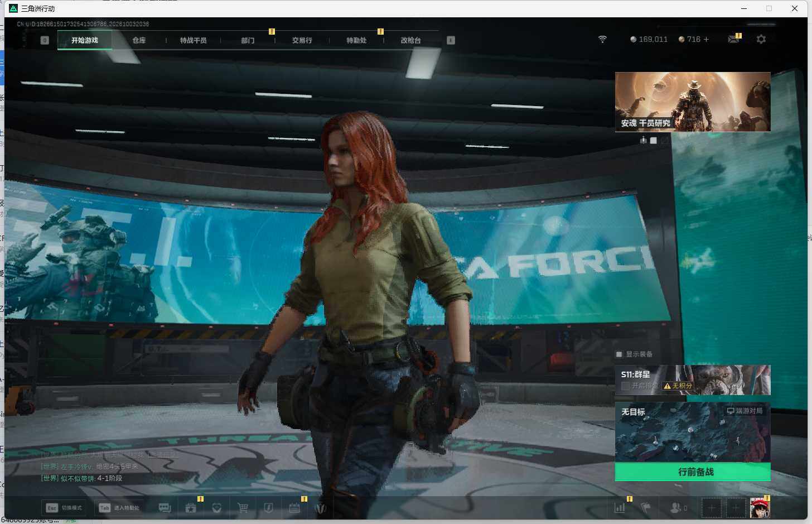Click the flag icon in bottom bar
812x524 pixels.
(x=646, y=508)
